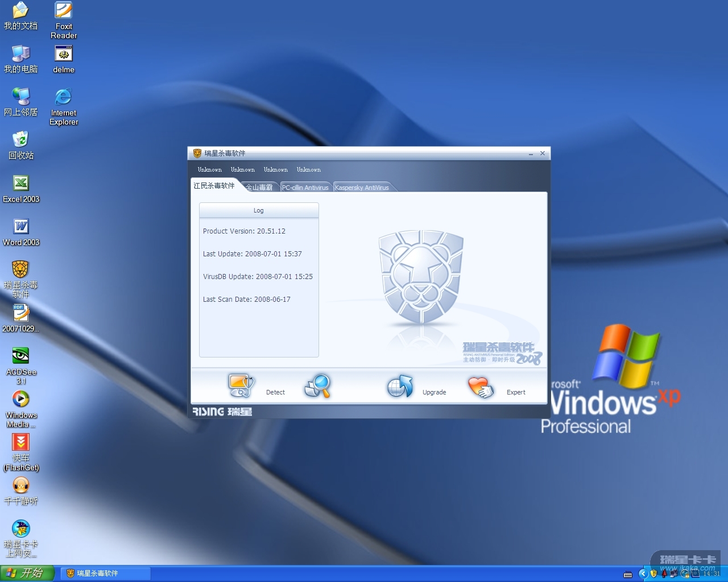This screenshot has height=582, width=728.
Task: Select the 千千静听 desktop icon
Action: [x=21, y=491]
